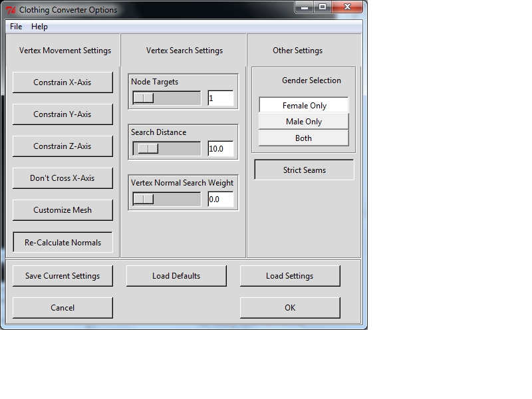
Task: Click the Node Targets label
Action: tap(155, 81)
